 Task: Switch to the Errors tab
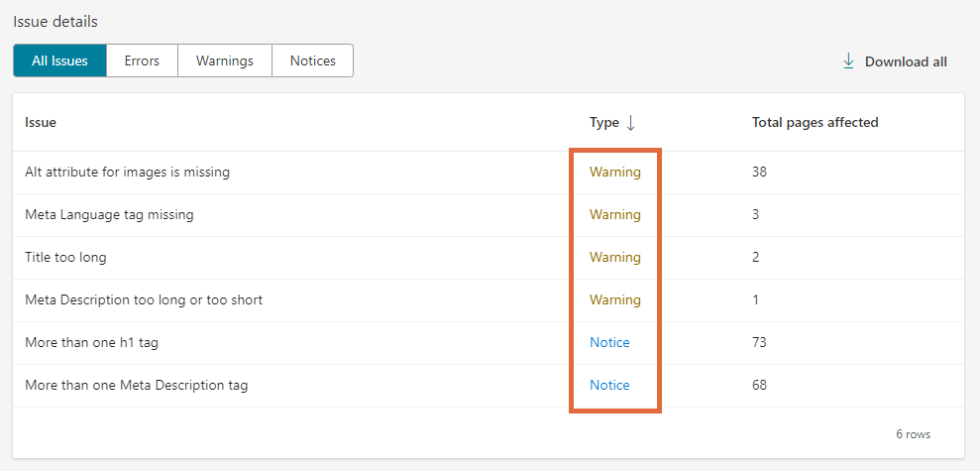coord(142,60)
